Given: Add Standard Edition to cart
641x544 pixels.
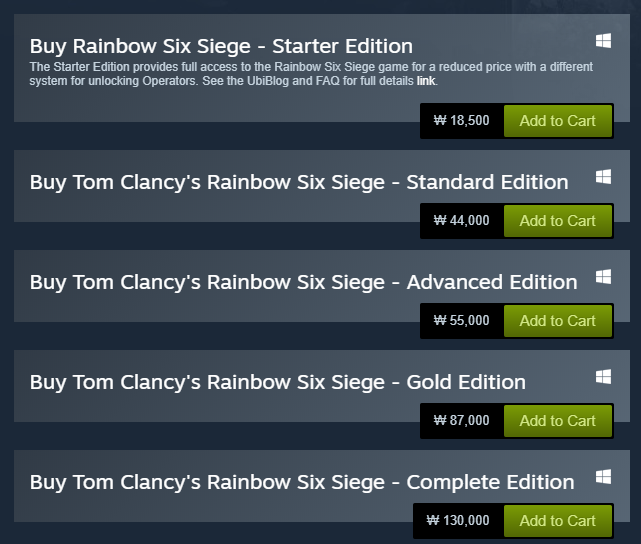Looking at the screenshot, I should tap(558, 221).
